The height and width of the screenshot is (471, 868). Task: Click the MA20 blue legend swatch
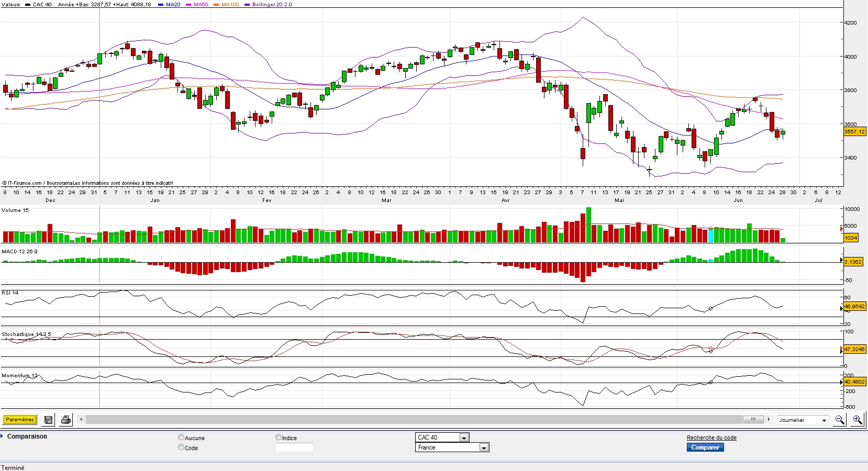click(161, 5)
